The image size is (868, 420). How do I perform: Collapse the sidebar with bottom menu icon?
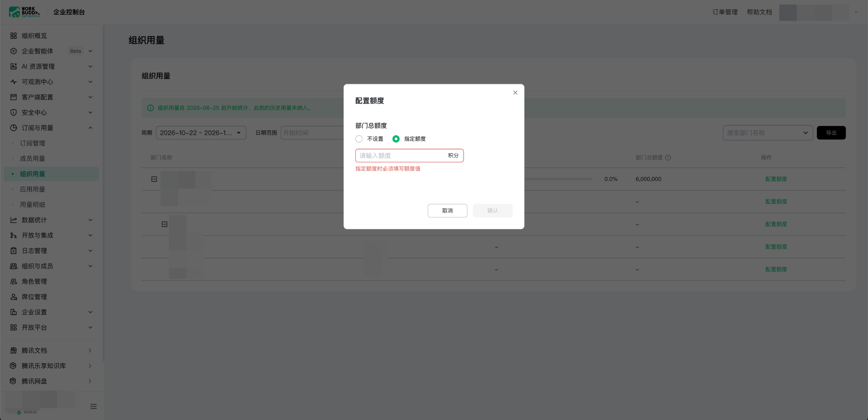[93, 406]
